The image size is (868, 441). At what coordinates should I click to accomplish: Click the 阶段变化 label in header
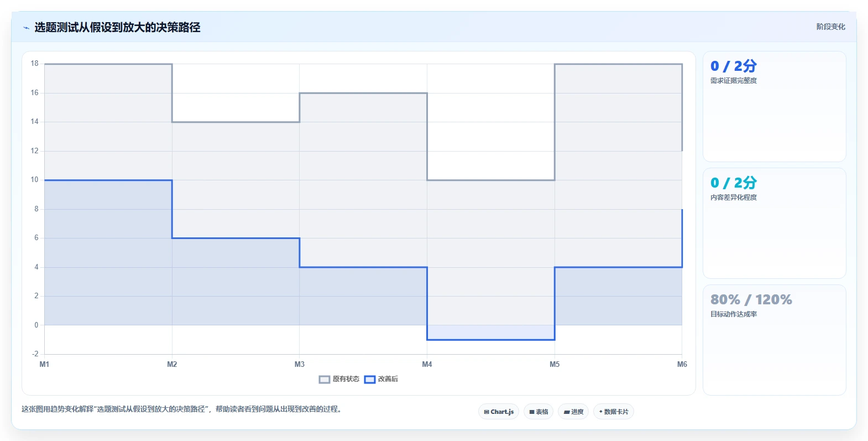830,27
